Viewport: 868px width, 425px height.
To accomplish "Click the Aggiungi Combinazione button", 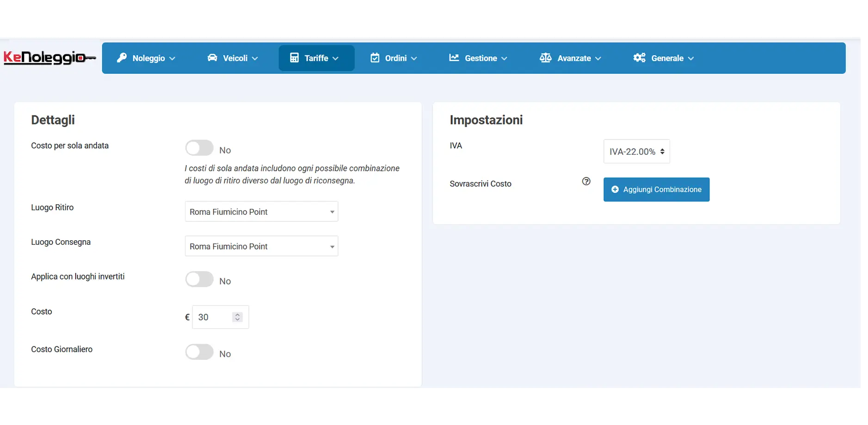I will click(x=656, y=189).
